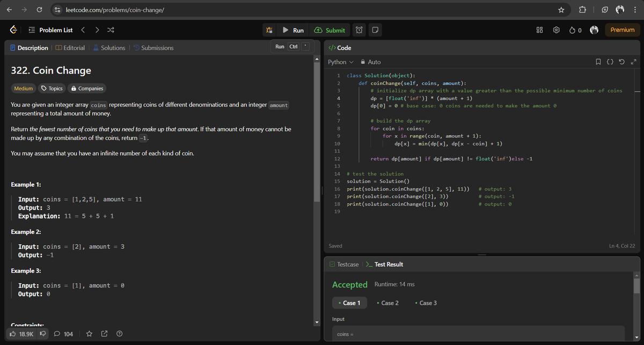Switch to the Editorial tab
The image size is (644, 345).
coord(70,48)
